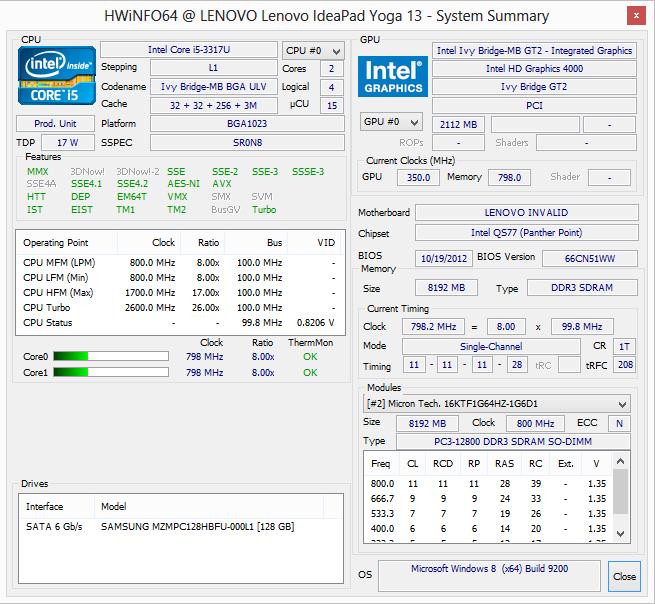The image size is (655, 604).
Task: Click the µCU value 15
Action: click(x=332, y=106)
